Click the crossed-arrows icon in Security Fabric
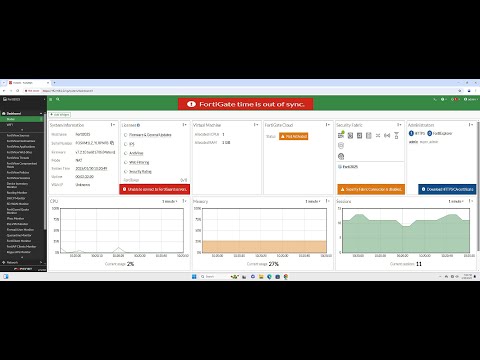The width and height of the screenshot is (480, 360). [378, 135]
